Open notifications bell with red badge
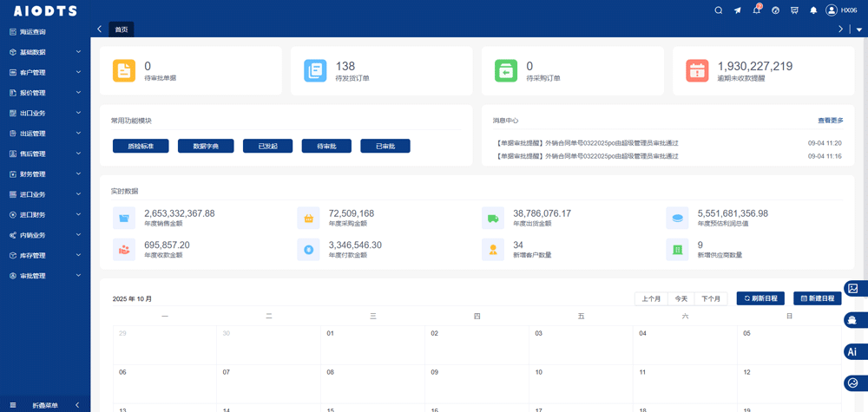The image size is (868, 412). tap(756, 10)
